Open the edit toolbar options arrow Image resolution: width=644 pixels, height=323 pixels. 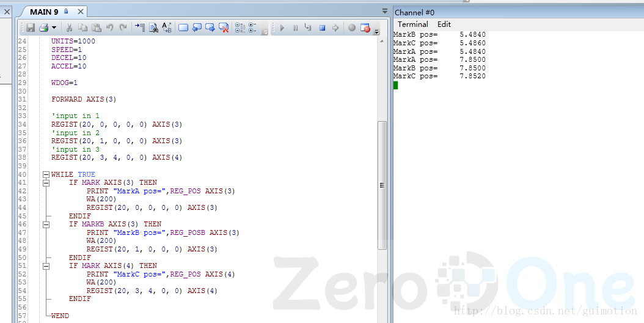265,31
